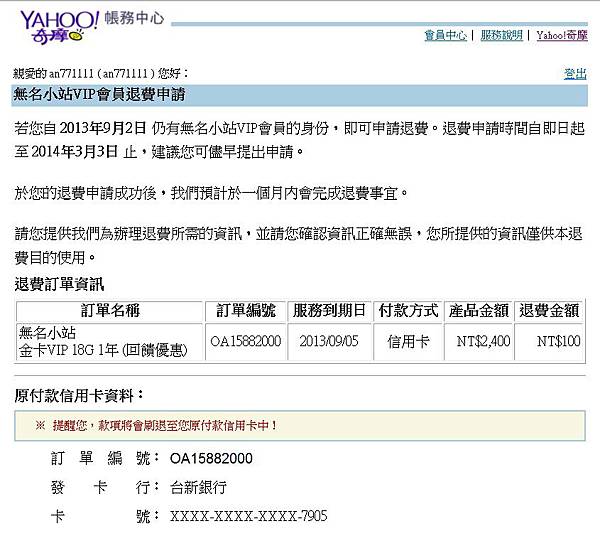Select the expiry date 2013/09/05 cell
Image resolution: width=600 pixels, height=536 pixels.
click(x=329, y=341)
